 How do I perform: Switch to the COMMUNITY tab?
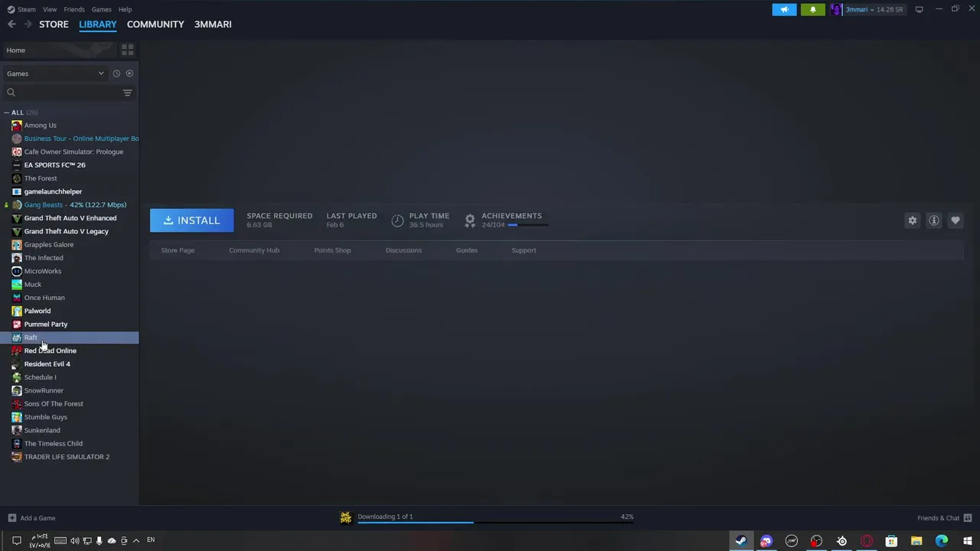point(155,24)
